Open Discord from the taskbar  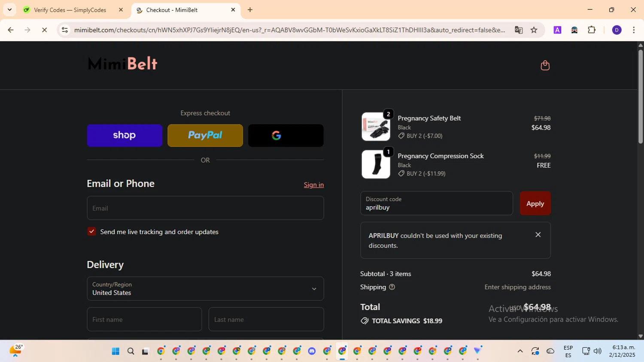point(312,351)
